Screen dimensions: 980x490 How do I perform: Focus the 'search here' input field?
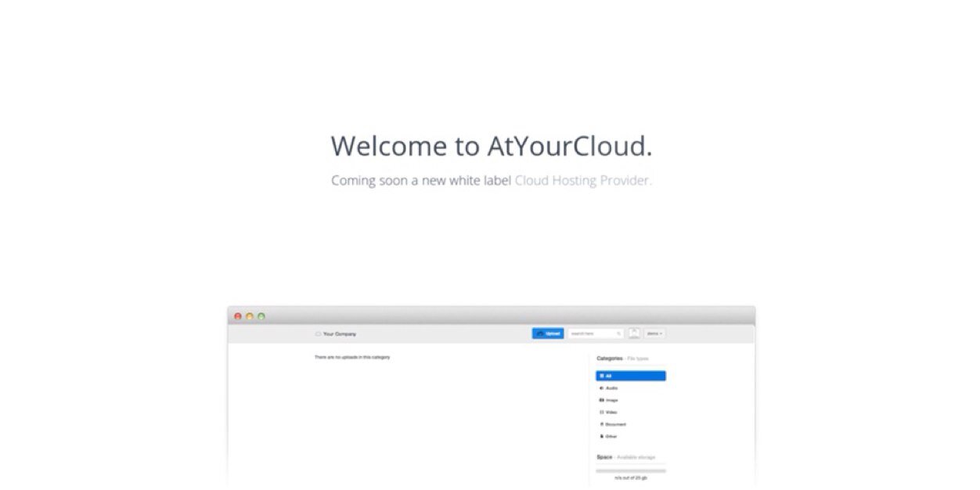tap(596, 333)
